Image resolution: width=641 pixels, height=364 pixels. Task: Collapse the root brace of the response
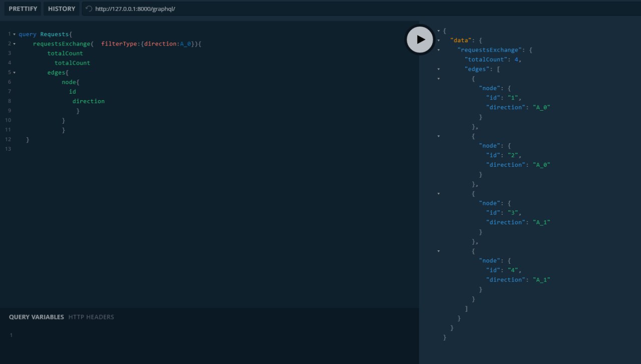pyautogui.click(x=439, y=31)
